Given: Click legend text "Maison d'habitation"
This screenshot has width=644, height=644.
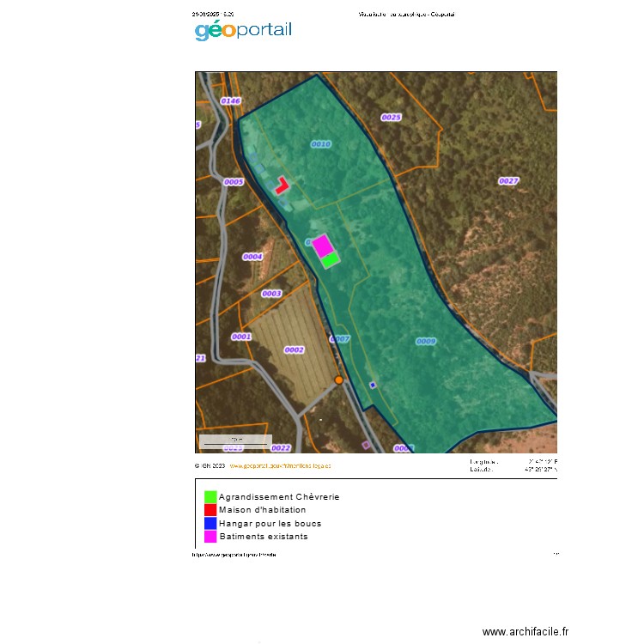Looking at the screenshot, I should [x=263, y=510].
